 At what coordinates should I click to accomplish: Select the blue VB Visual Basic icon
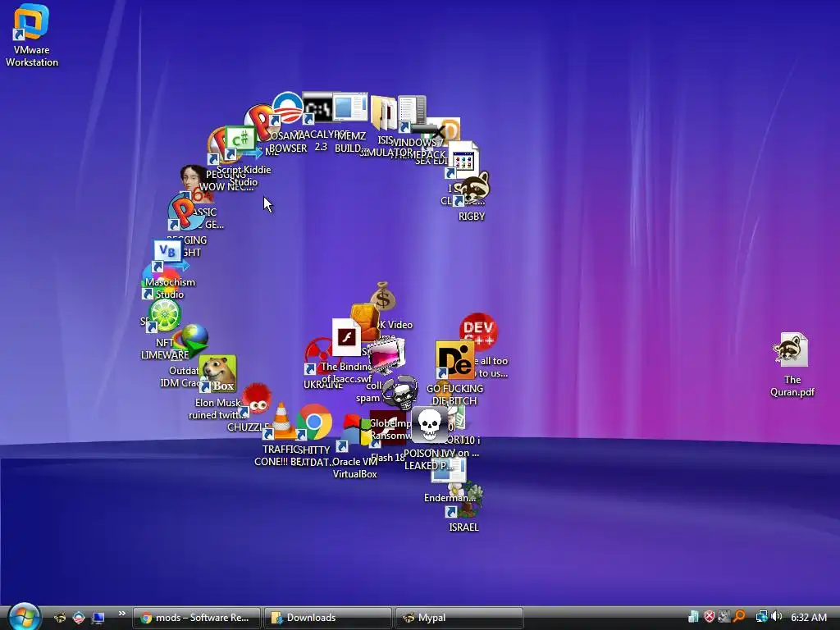click(169, 254)
